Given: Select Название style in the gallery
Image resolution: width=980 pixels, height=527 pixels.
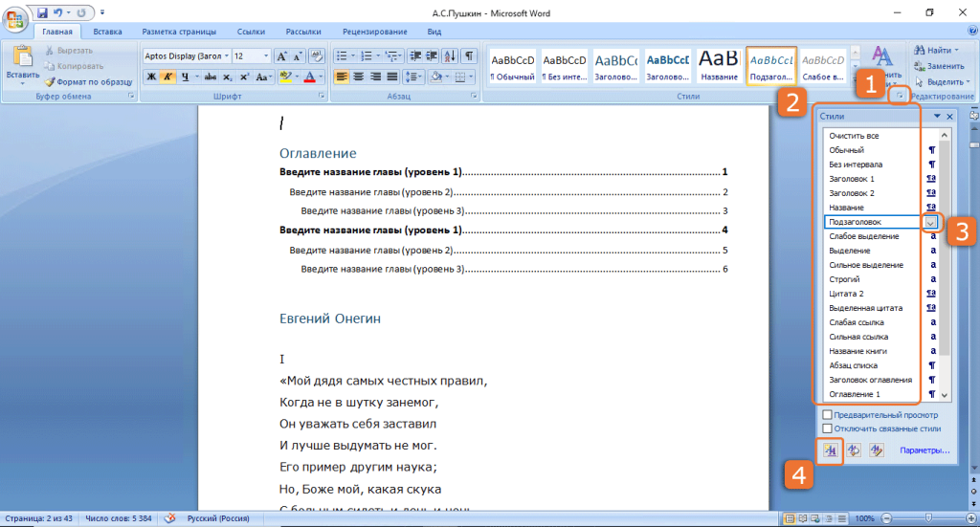Looking at the screenshot, I should tap(719, 66).
